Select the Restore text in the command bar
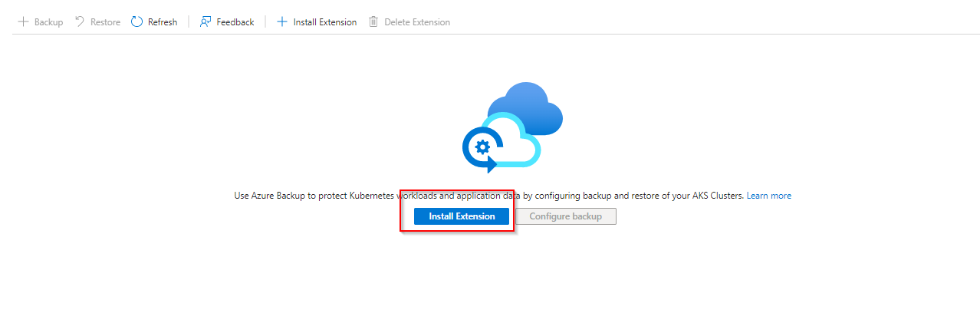This screenshot has width=980, height=323. pyautogui.click(x=105, y=22)
